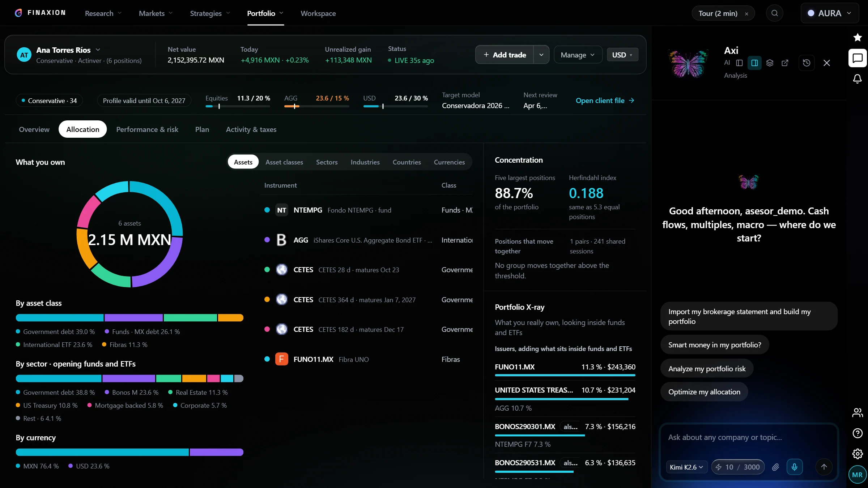
Task: Expand the AURA theme dropdown
Action: (830, 13)
